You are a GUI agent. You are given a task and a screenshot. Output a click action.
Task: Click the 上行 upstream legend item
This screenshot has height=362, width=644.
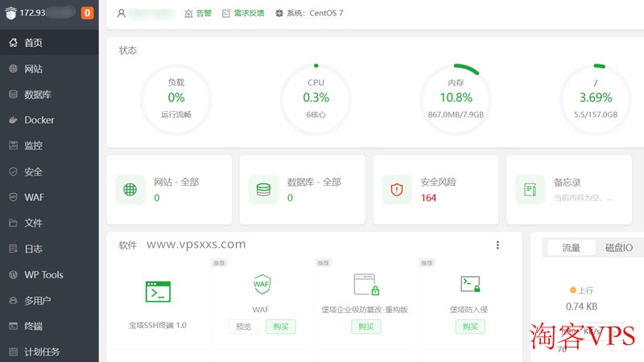[581, 290]
